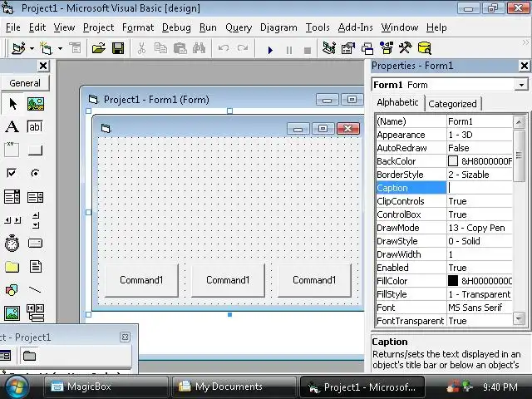Click the End stop button in toolbar

[x=308, y=50]
